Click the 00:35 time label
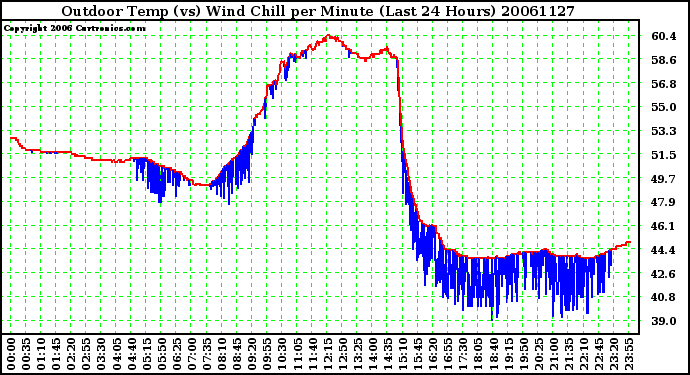Viewport: 690px width, 375px height. point(26,354)
